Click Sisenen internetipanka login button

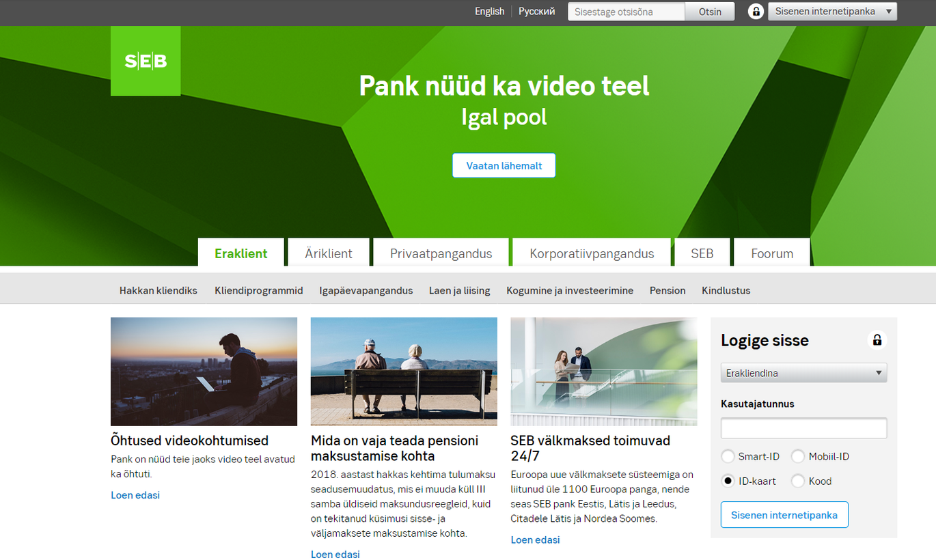tap(784, 515)
